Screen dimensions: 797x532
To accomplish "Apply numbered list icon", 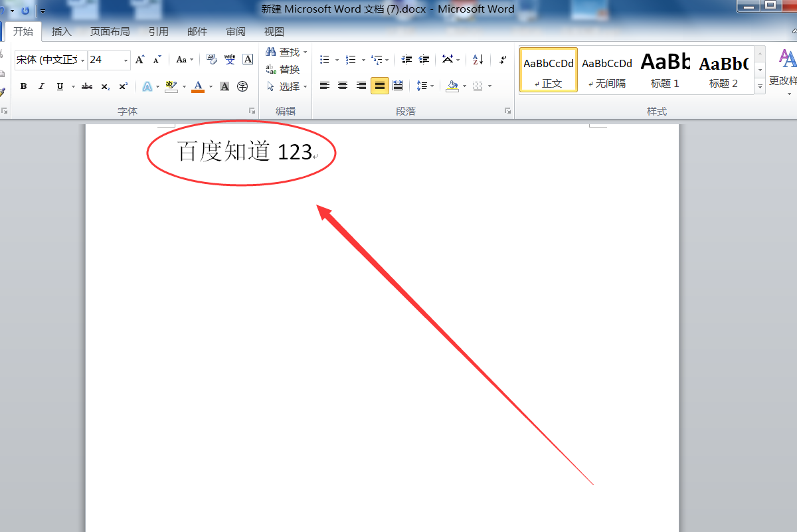I will [351, 60].
